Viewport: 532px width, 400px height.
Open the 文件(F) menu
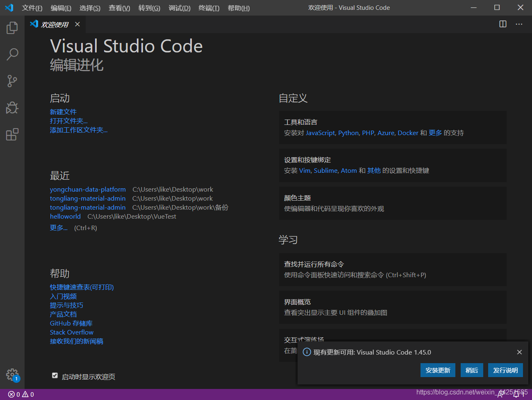[x=32, y=8]
